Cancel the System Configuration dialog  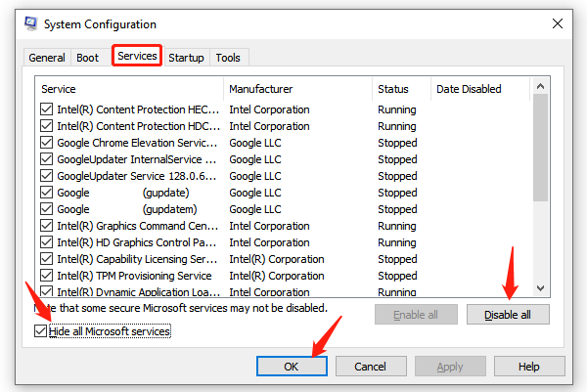coord(370,367)
